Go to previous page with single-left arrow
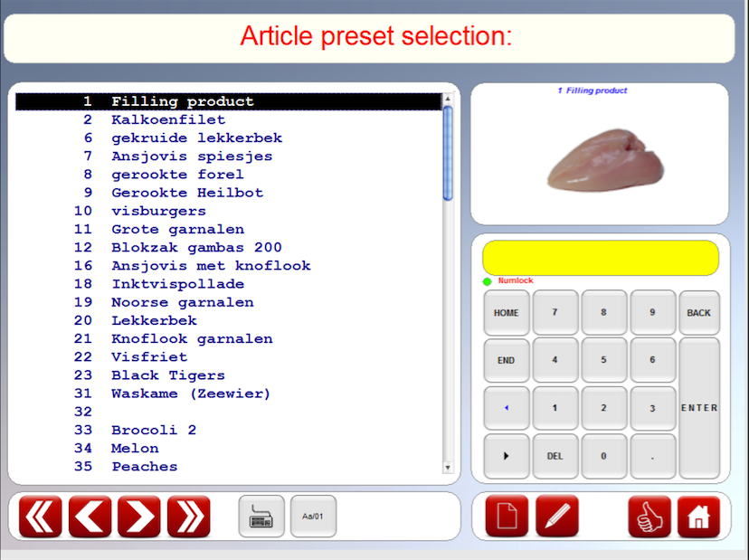The image size is (749, 560). [90, 517]
